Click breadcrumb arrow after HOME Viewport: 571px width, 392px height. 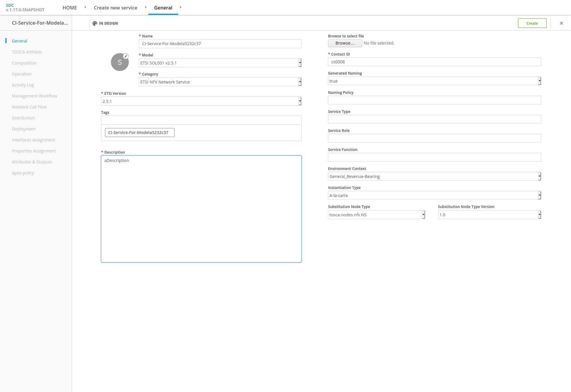click(x=85, y=7)
